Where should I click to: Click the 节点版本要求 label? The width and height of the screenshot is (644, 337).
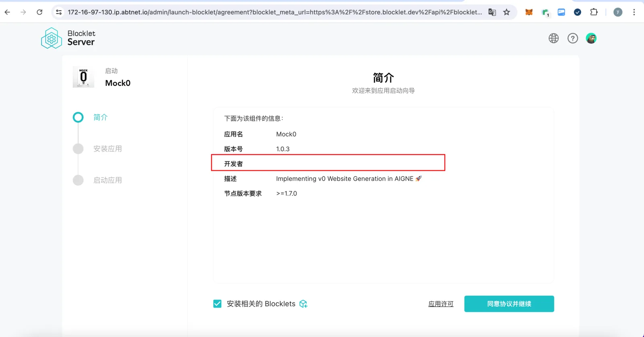tap(243, 194)
